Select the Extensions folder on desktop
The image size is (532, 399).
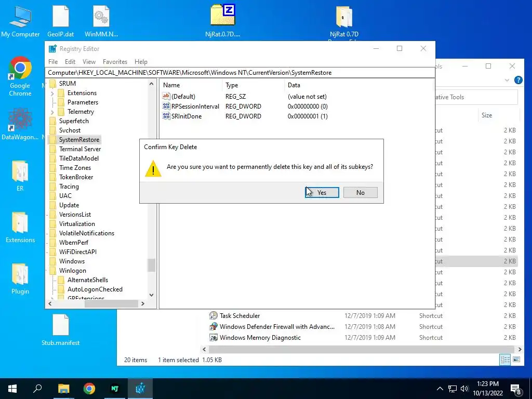[20, 228]
